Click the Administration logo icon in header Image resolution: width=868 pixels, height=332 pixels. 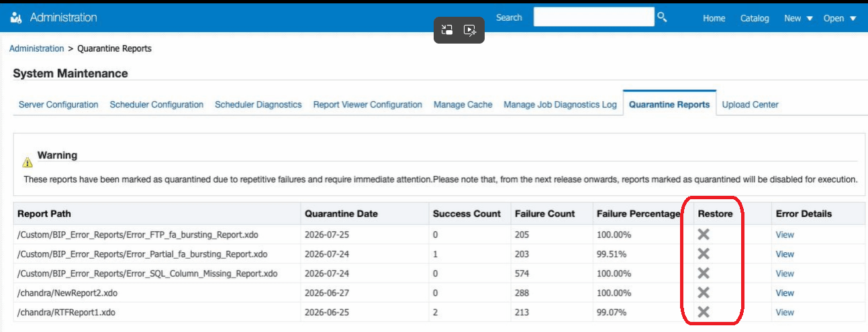[17, 17]
